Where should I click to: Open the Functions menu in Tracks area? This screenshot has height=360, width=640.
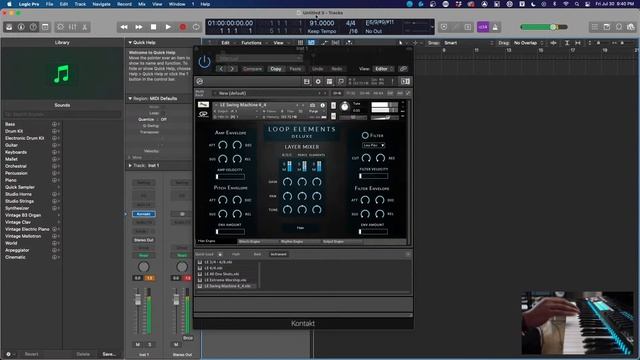click(251, 43)
